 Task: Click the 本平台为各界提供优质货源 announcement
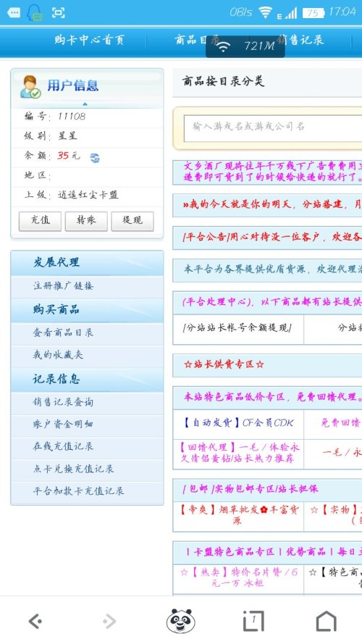point(273,269)
